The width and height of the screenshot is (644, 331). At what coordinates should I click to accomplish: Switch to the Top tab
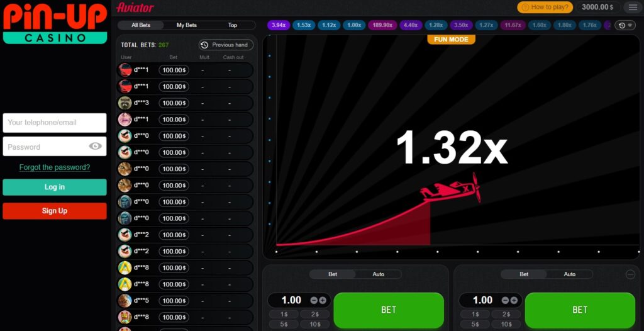click(233, 25)
